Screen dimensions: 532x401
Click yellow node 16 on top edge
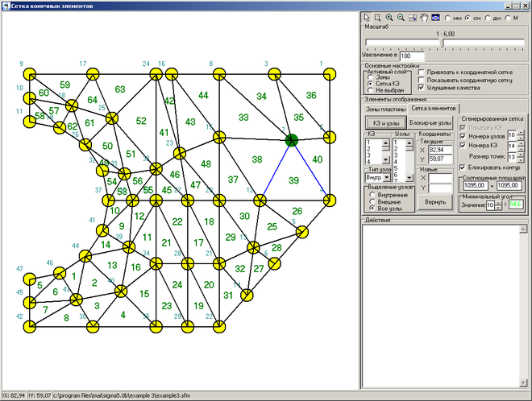click(172, 74)
